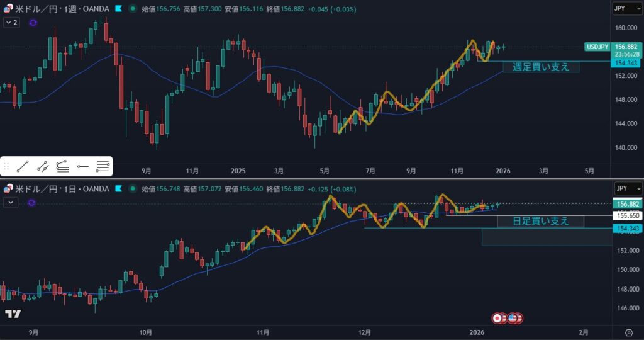The image size is (644, 340).
Task: Select the trend line drawing tool
Action: point(23,167)
